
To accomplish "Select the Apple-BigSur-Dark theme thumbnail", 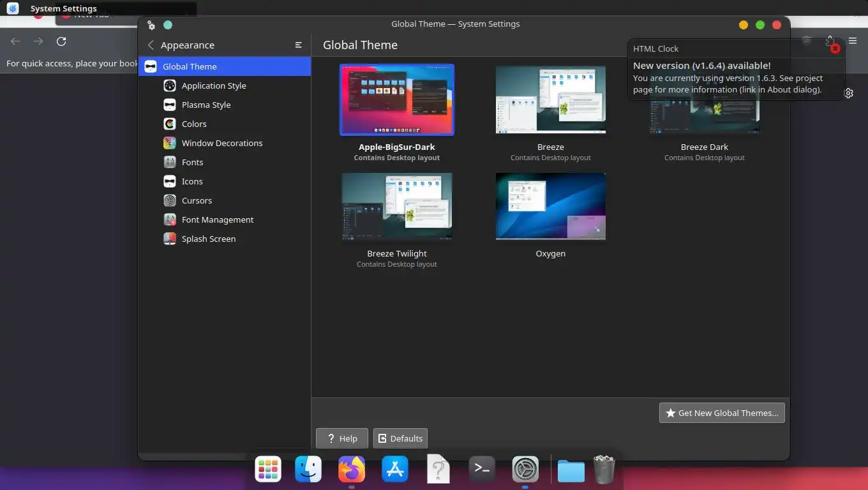I will click(397, 100).
